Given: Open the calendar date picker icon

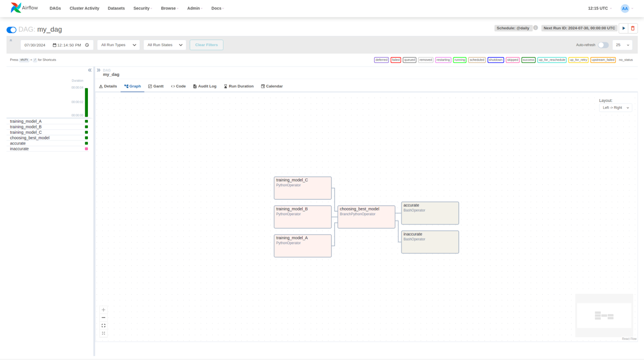Looking at the screenshot, I should point(54,45).
